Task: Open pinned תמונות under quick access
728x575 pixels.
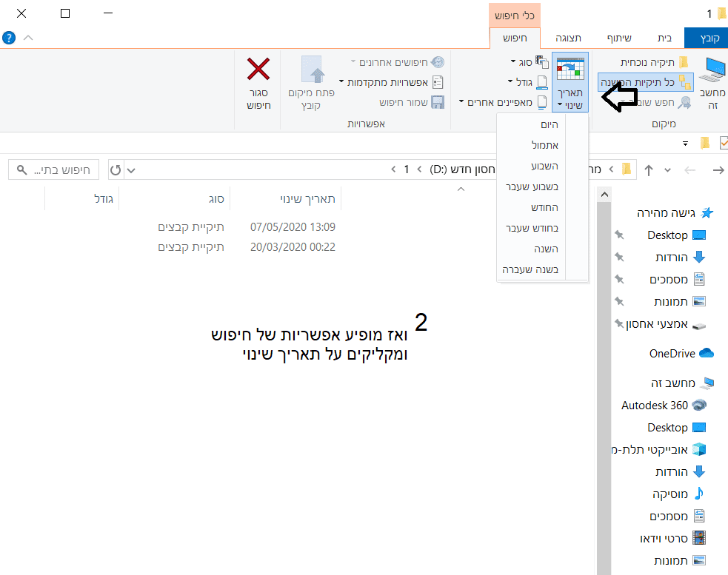Action: pos(679,302)
